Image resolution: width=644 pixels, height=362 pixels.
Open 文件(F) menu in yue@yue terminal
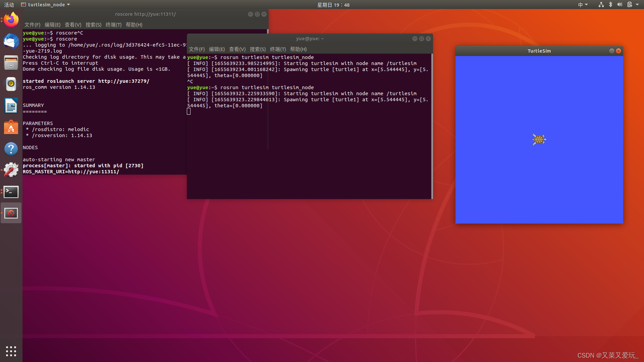[x=197, y=49]
